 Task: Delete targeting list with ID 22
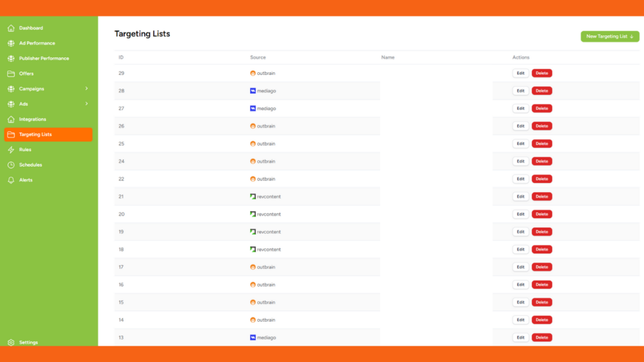541,179
